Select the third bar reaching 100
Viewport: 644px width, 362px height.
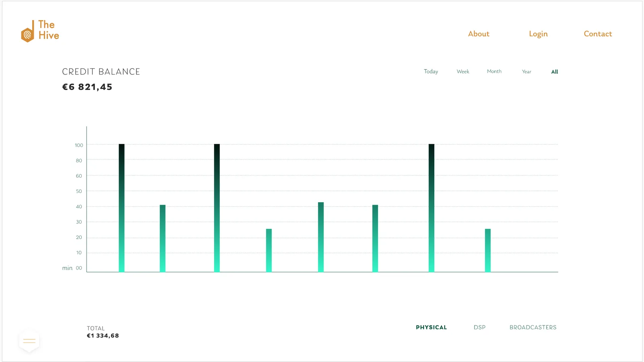click(x=217, y=208)
